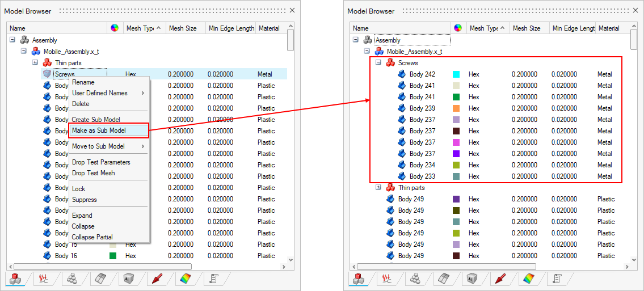Sort by Mesh Size column in left panel
Image resolution: width=644 pixels, height=291 pixels.
(183, 28)
